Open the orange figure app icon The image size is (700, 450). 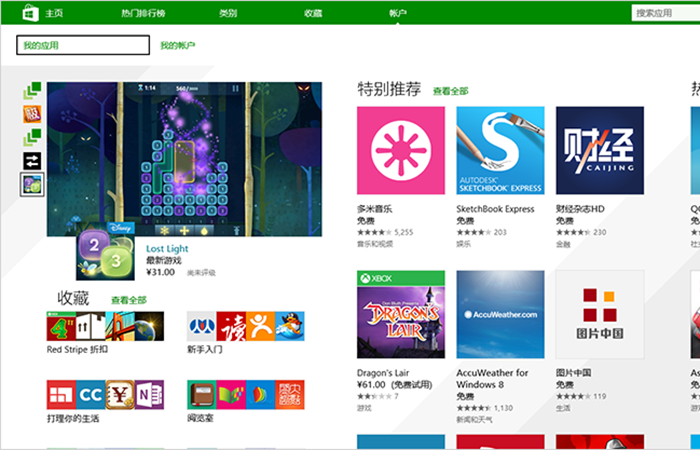pyautogui.click(x=260, y=326)
